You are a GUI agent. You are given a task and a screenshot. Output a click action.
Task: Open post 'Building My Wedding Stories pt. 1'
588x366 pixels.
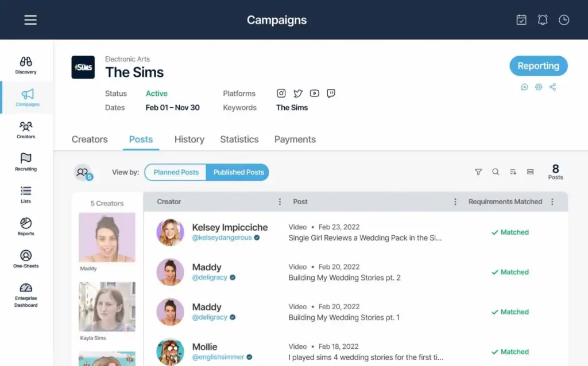(x=344, y=317)
